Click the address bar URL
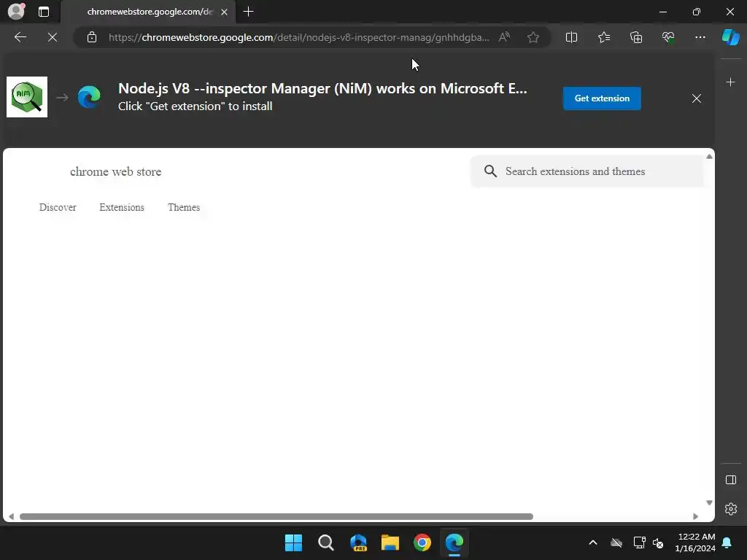 coord(298,37)
